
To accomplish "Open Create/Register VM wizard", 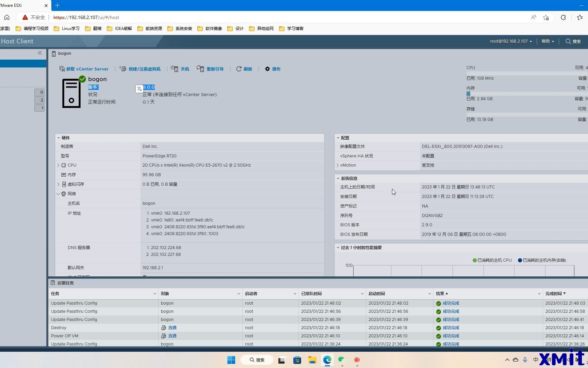I will click(140, 69).
